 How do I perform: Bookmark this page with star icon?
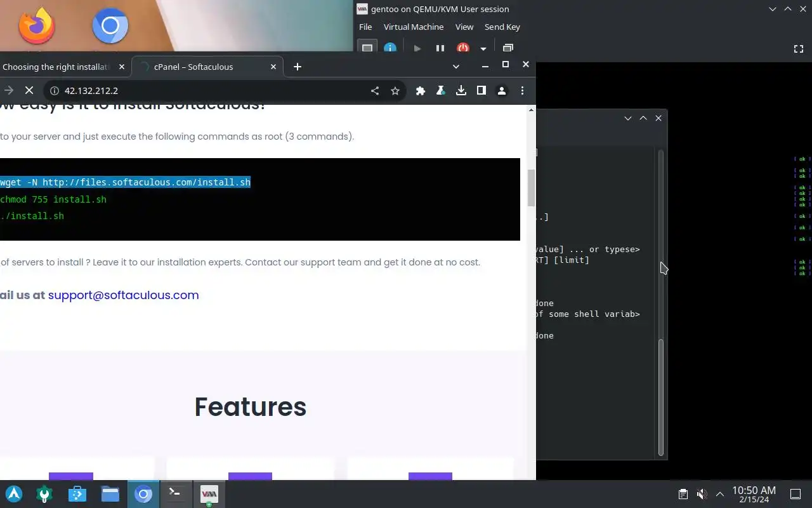pyautogui.click(x=395, y=91)
